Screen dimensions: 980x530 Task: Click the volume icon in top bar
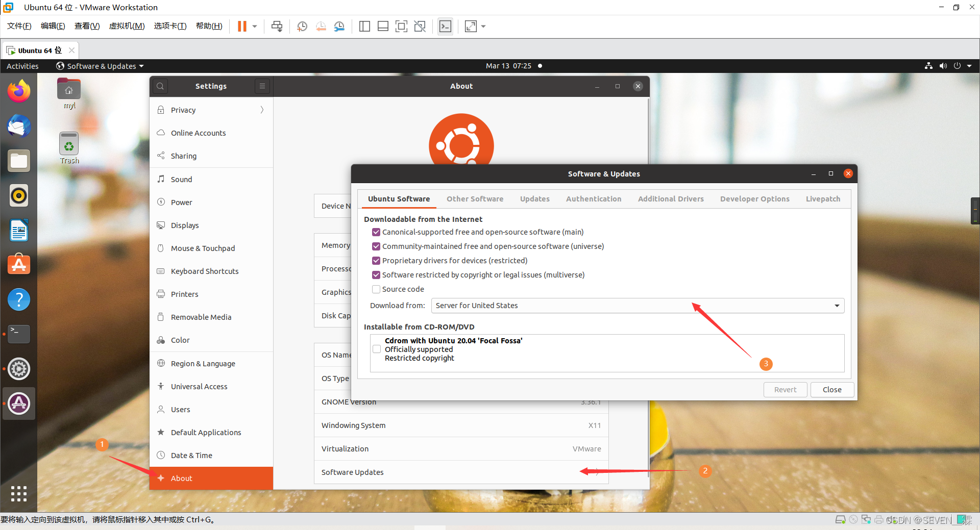pos(943,66)
